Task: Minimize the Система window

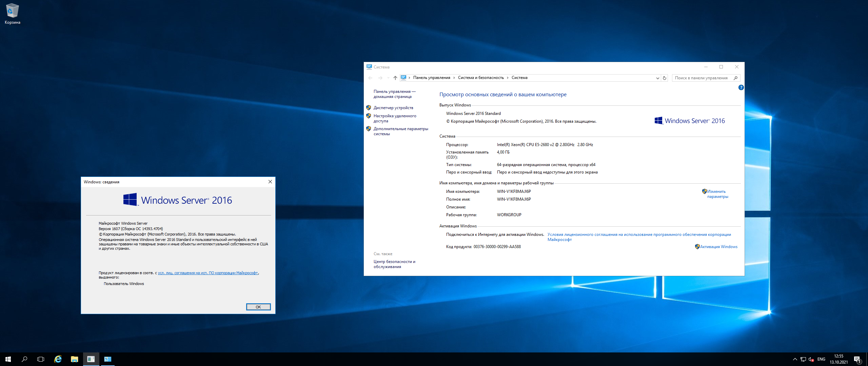Action: coord(706,67)
